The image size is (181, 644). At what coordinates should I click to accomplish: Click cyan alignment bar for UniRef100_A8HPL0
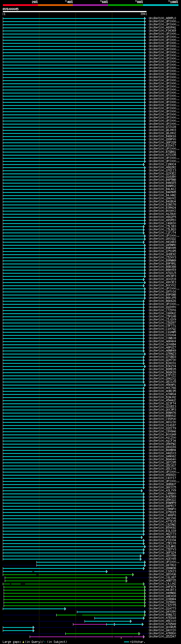tap(74, 18)
